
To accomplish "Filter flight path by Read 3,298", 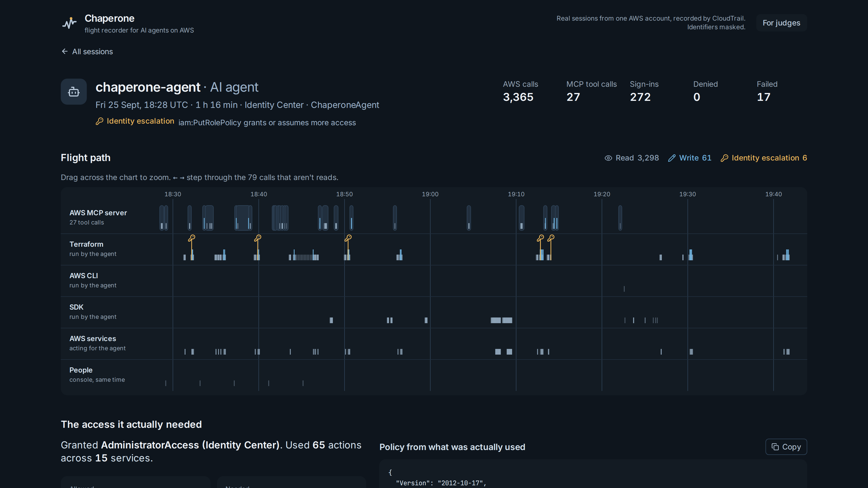I will [632, 158].
